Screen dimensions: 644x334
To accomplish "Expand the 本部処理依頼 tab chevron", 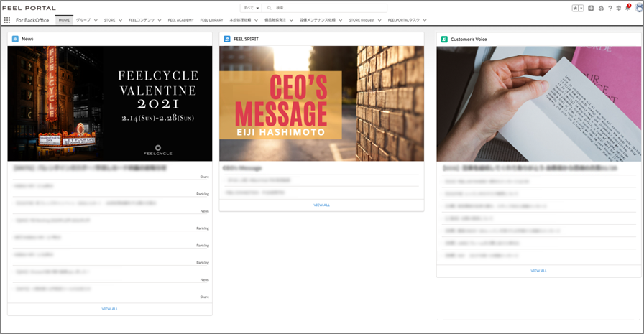I will tap(256, 20).
